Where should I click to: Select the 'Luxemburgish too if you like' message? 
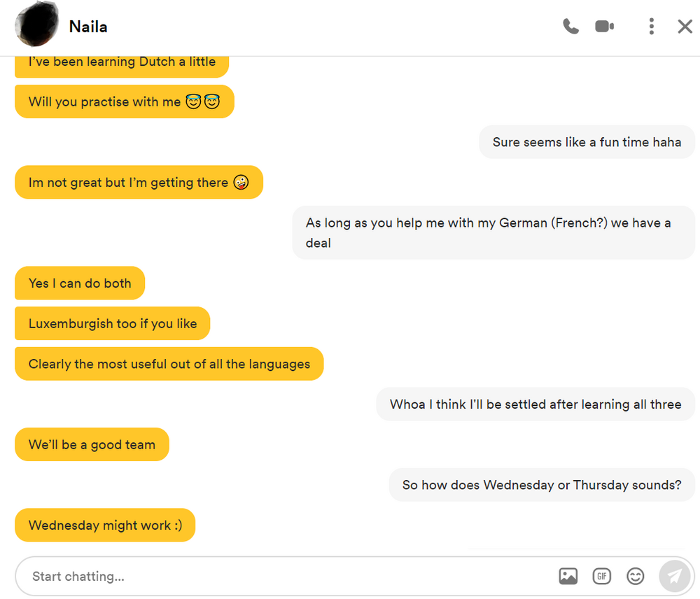(x=113, y=323)
